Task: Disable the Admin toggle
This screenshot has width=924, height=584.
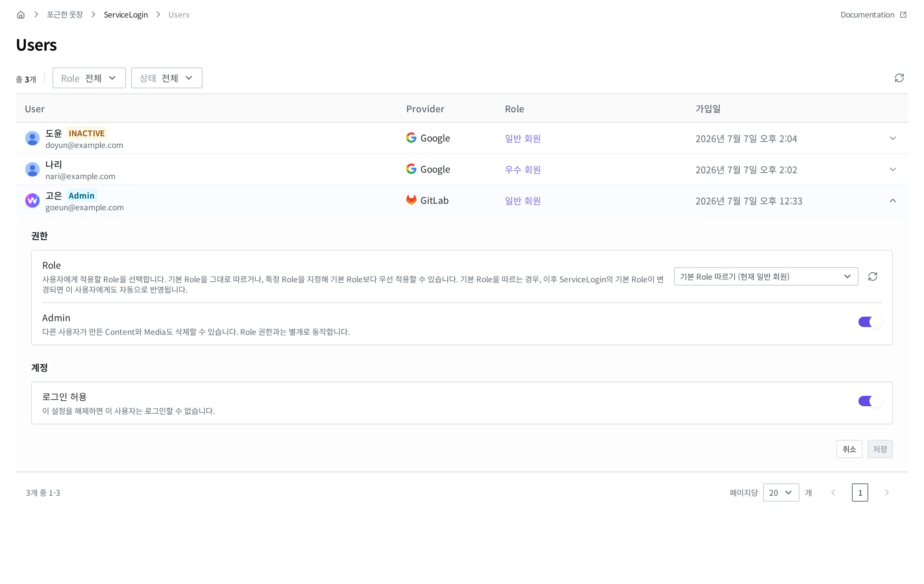Action: pyautogui.click(x=870, y=322)
